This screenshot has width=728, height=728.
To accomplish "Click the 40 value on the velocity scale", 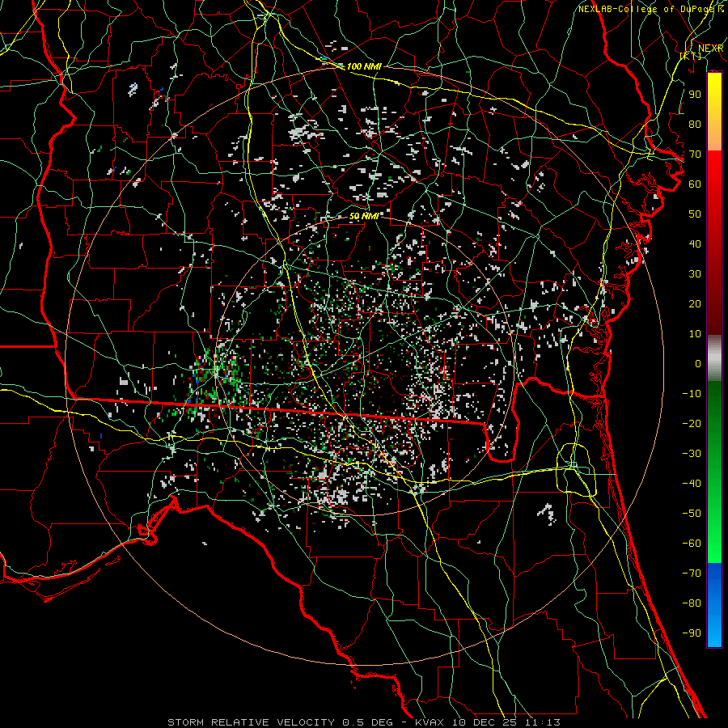I will click(x=695, y=243).
